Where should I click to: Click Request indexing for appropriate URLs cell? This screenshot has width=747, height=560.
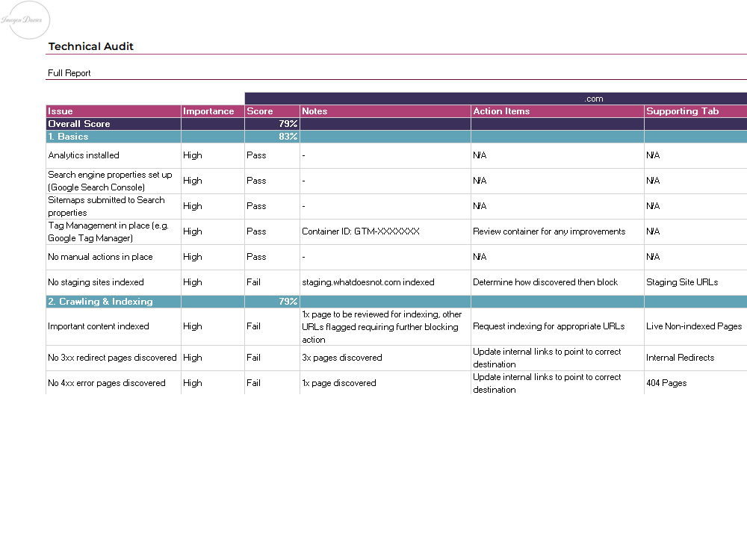click(x=557, y=327)
